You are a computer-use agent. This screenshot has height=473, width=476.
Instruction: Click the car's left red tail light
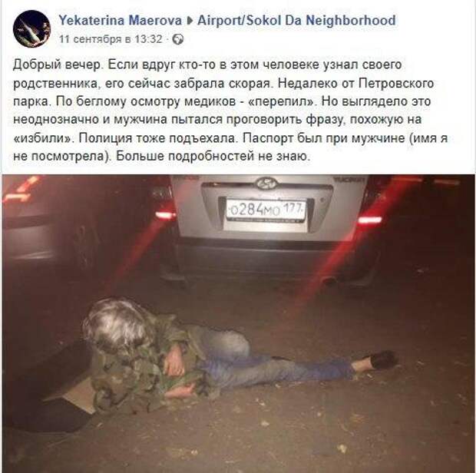165,215
